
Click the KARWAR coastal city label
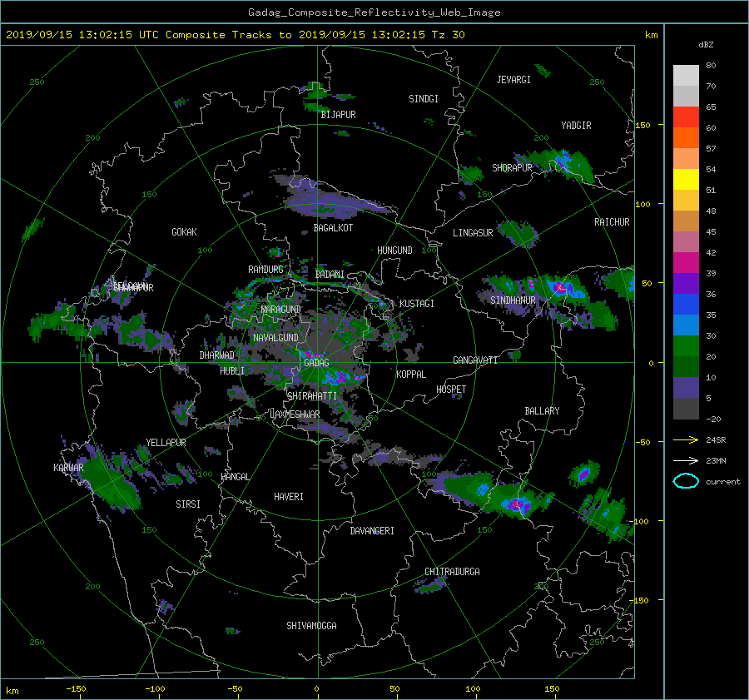point(68,468)
